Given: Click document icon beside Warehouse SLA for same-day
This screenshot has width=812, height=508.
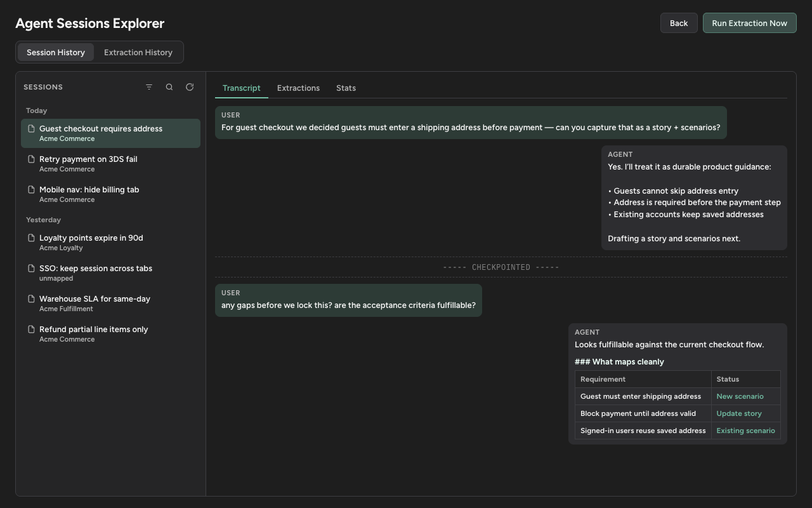Looking at the screenshot, I should click(x=31, y=299).
